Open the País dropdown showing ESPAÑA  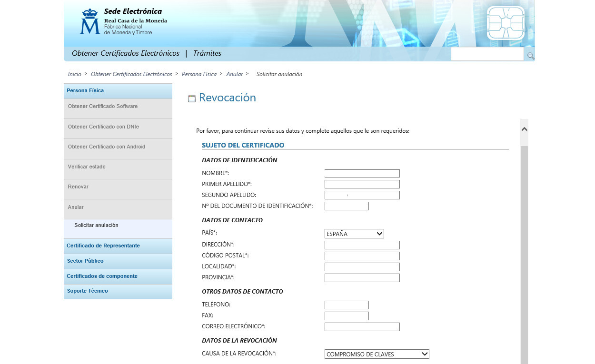pyautogui.click(x=354, y=234)
